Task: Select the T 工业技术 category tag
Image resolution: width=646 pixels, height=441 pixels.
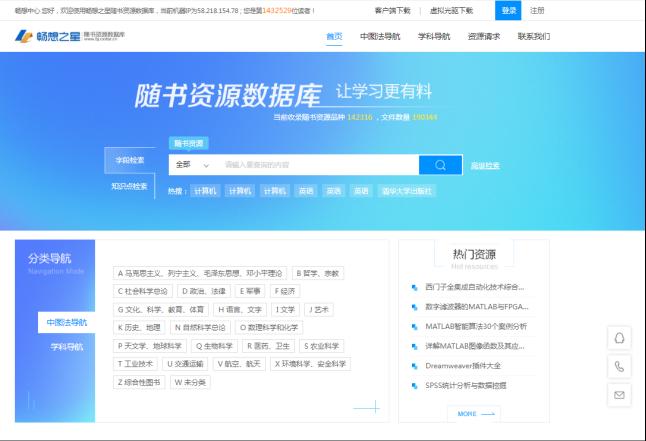Action: pyautogui.click(x=136, y=364)
